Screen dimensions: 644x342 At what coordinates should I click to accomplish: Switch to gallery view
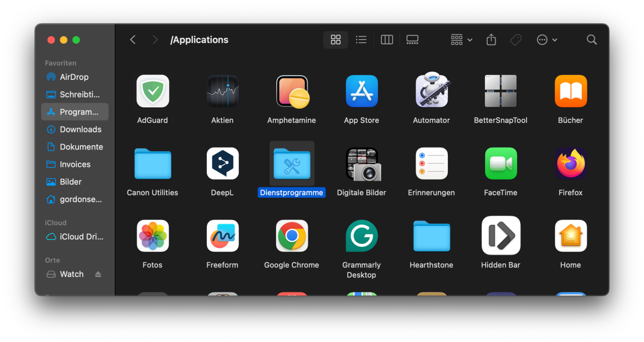(412, 40)
